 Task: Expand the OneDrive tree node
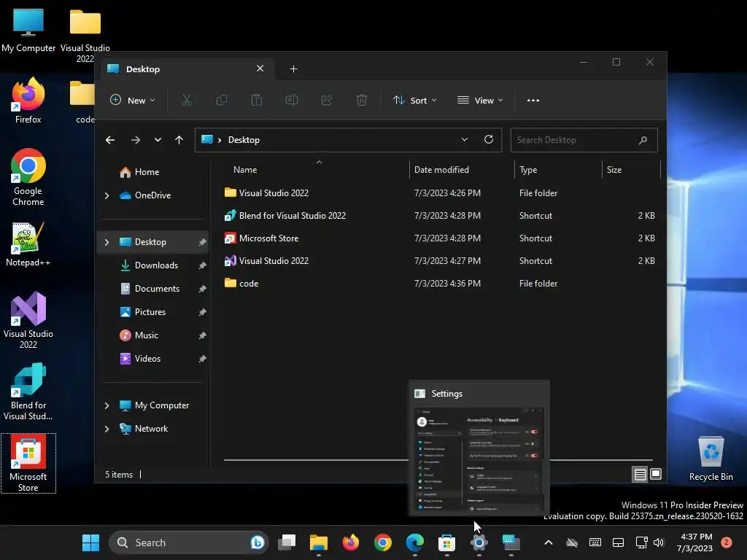(x=107, y=195)
